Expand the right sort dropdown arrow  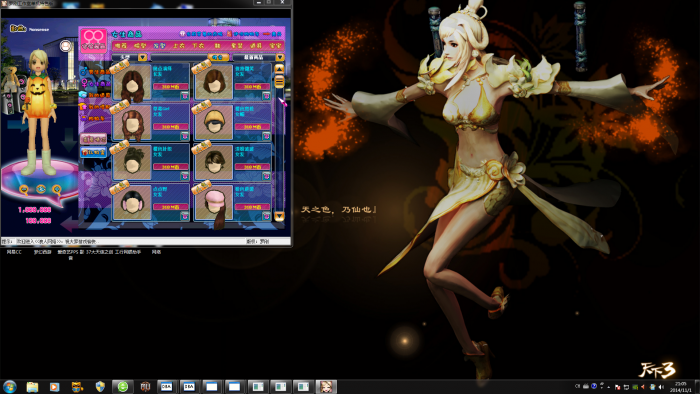tap(280, 57)
